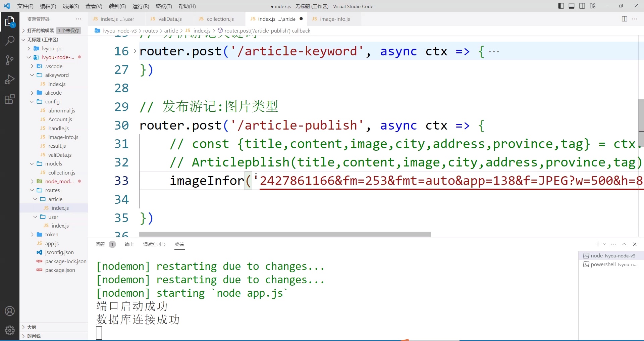Screen dimensions: 644x341
Task: Open Source Control view
Action: [10, 60]
